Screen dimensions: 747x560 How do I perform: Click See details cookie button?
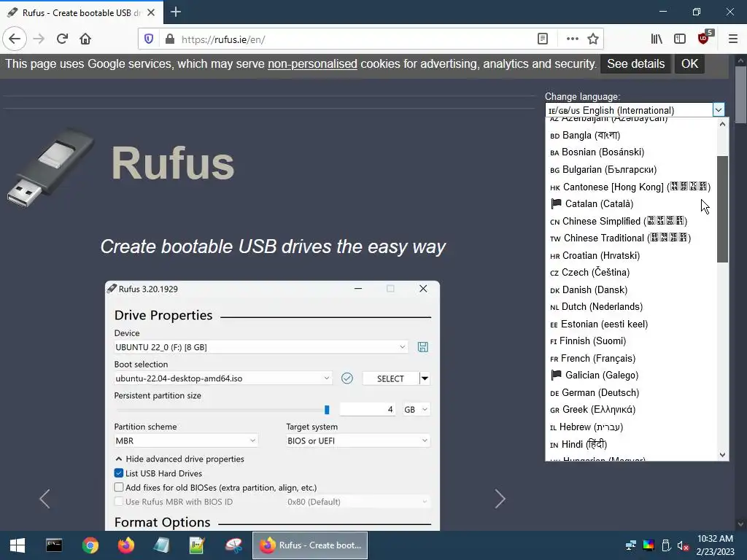coord(635,64)
